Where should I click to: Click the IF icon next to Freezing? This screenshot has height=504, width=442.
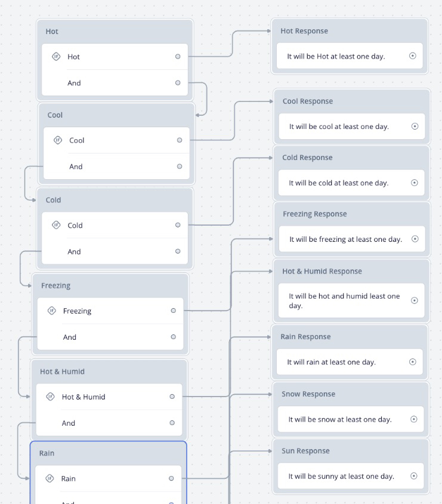point(52,311)
